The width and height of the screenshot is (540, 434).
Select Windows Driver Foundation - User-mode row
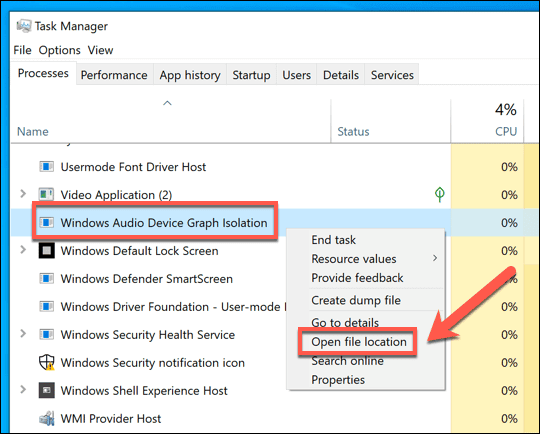tap(275, 306)
